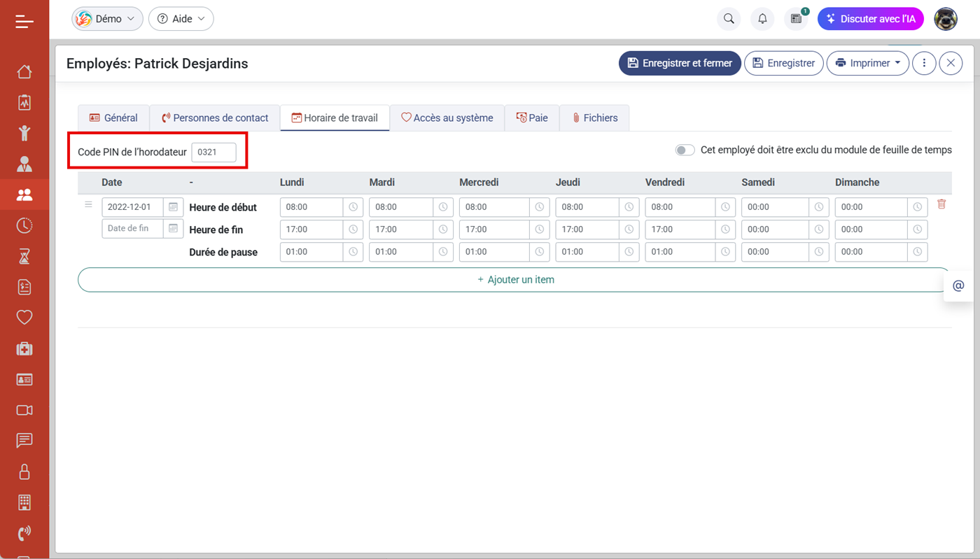Toggle exclude employee from timesheet module
This screenshot has height=559, width=980.
coord(685,150)
